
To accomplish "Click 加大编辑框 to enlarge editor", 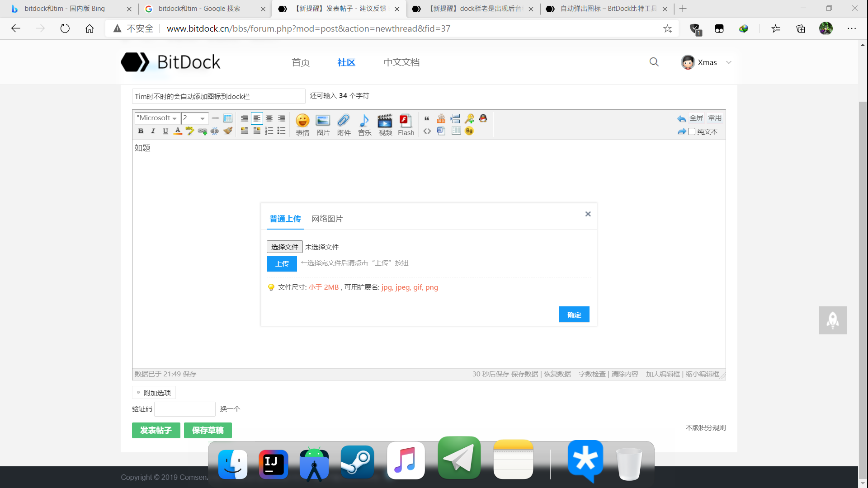I will click(x=663, y=374).
